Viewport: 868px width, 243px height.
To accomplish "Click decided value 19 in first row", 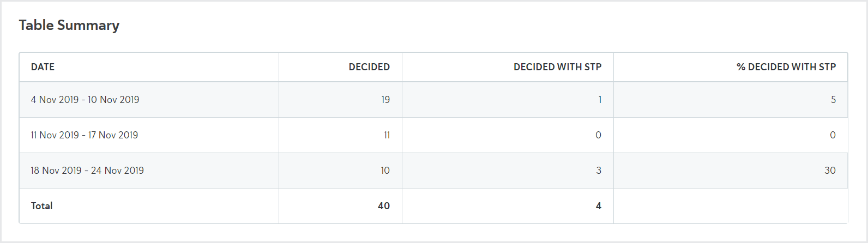I will [385, 100].
